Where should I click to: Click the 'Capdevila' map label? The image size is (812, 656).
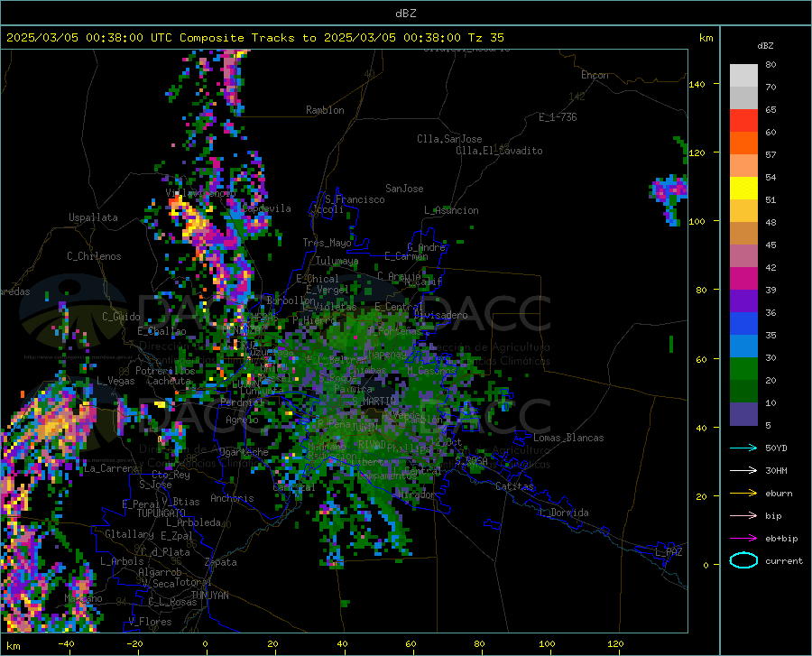[266, 208]
